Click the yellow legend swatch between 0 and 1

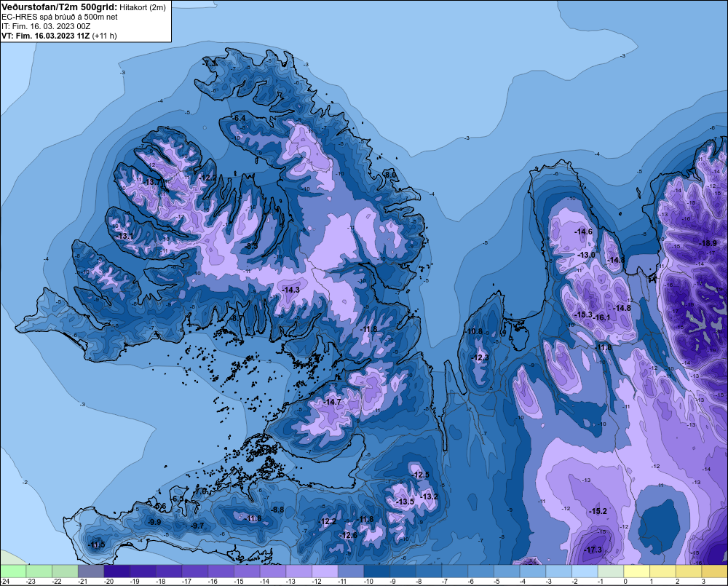pyautogui.click(x=636, y=571)
